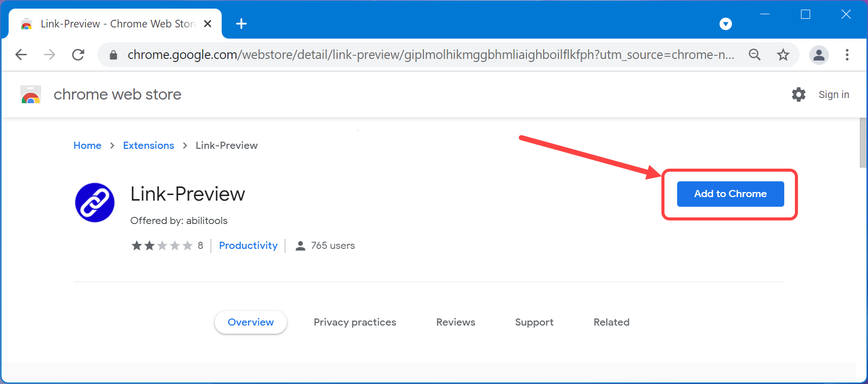
Task: Open the zoom magnifier in address bar
Action: point(754,54)
